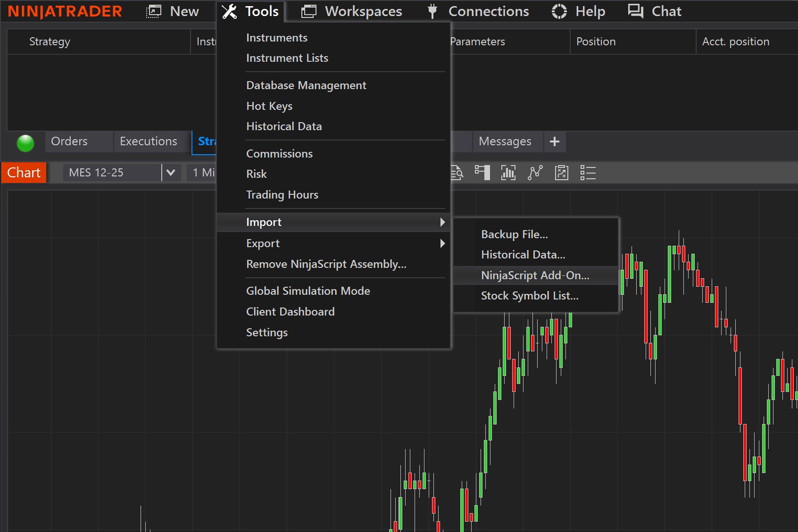The height and width of the screenshot is (532, 798).
Task: Open Strategies using the clipboard icon
Action: [561, 173]
